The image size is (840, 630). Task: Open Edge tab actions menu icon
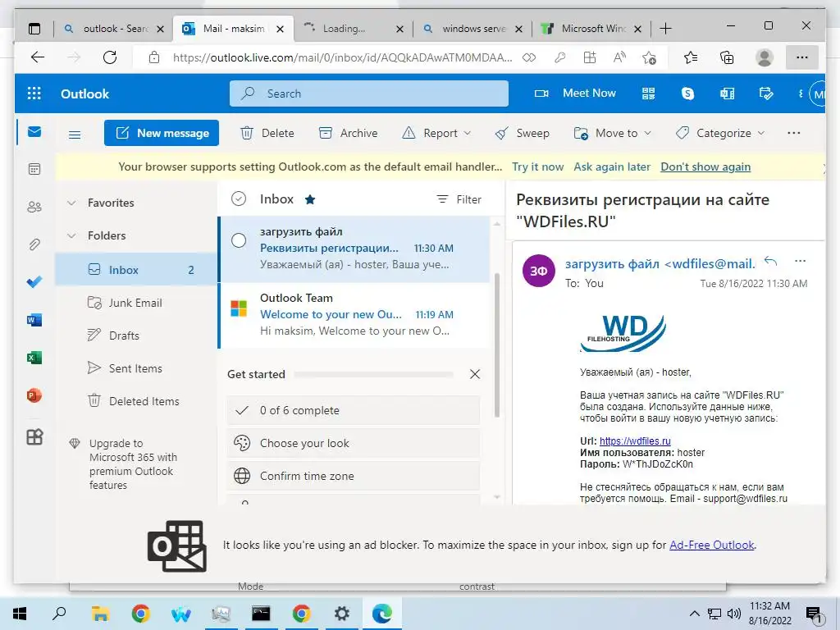point(34,29)
